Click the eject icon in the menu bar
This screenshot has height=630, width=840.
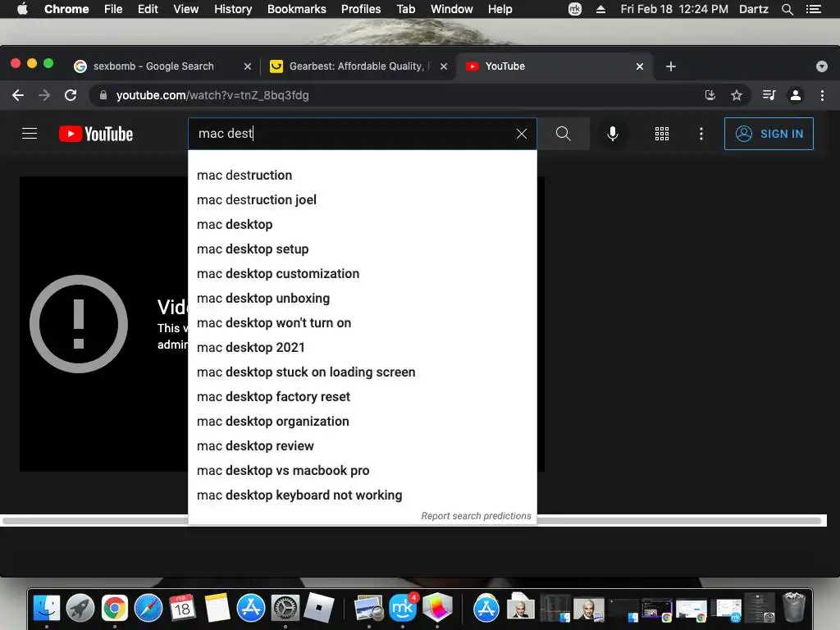[x=600, y=9]
